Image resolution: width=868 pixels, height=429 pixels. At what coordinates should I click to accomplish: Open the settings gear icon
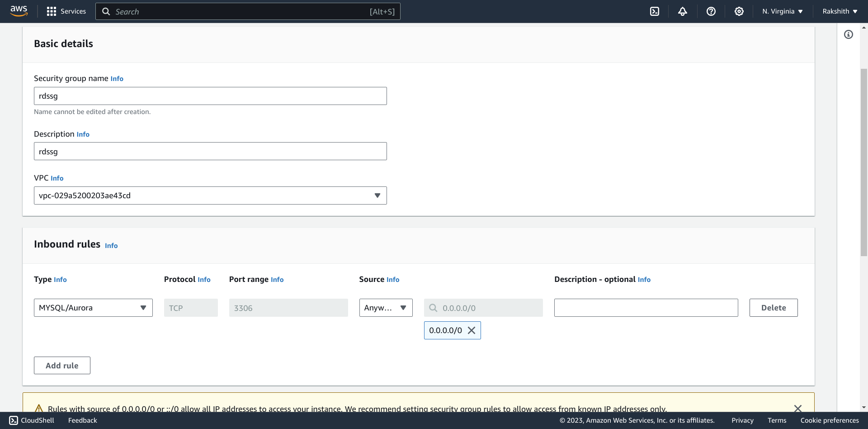[x=739, y=11]
